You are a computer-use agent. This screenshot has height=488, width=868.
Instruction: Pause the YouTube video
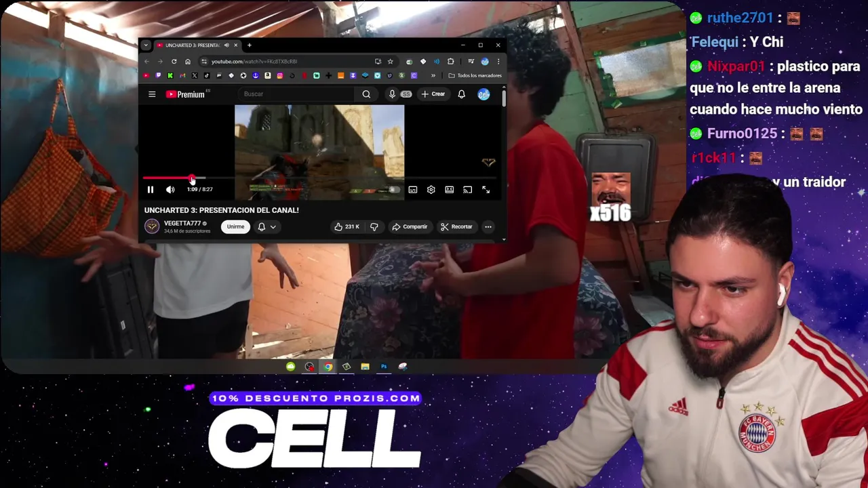click(x=151, y=190)
